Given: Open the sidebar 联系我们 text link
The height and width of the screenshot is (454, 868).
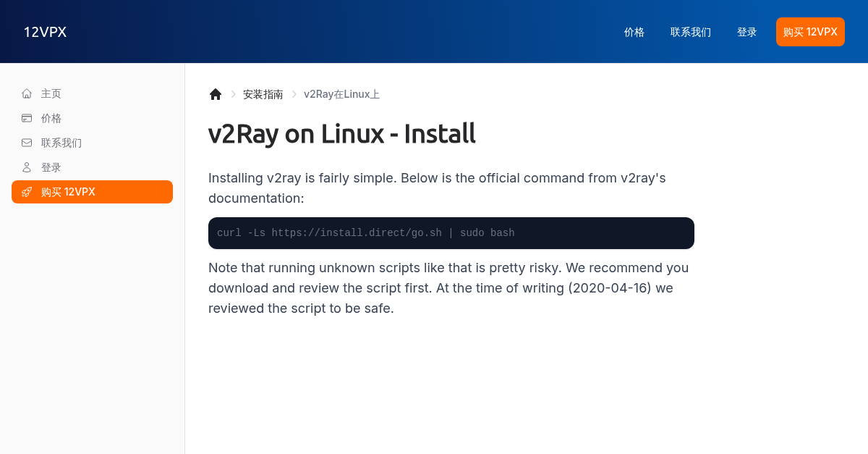Looking at the screenshot, I should (x=61, y=143).
